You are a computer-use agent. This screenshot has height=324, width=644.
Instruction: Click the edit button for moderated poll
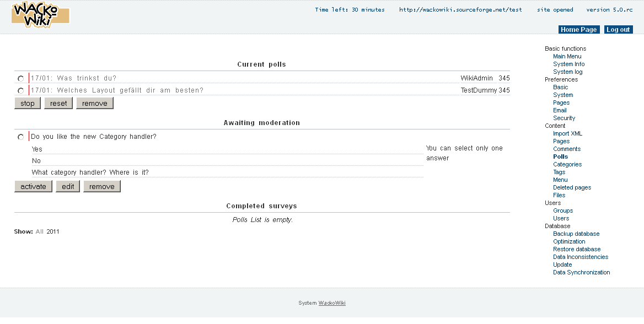pos(68,187)
